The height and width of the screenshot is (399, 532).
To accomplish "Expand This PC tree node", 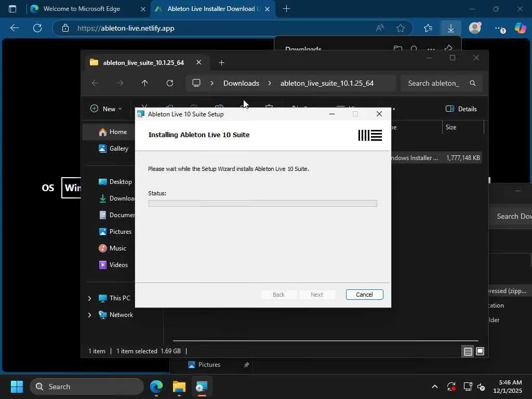I will [x=89, y=298].
